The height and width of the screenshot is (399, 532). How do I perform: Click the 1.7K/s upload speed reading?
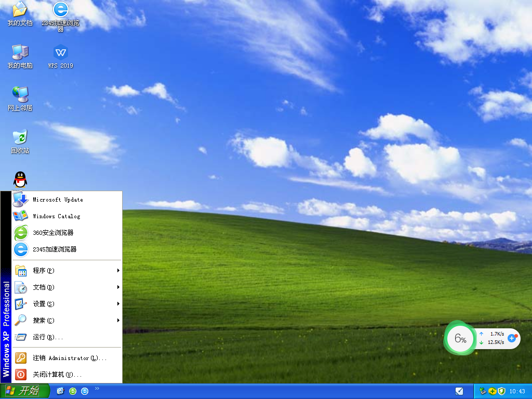tap(497, 334)
